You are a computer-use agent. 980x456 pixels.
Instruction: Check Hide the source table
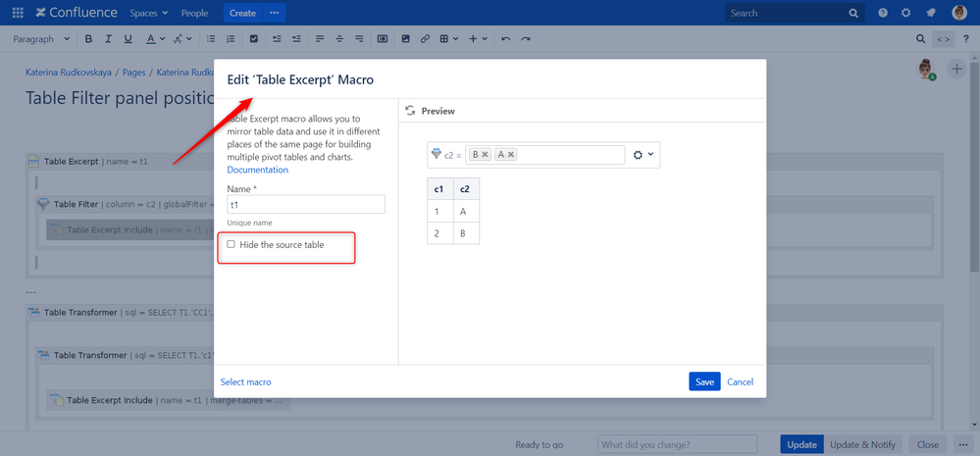(231, 244)
